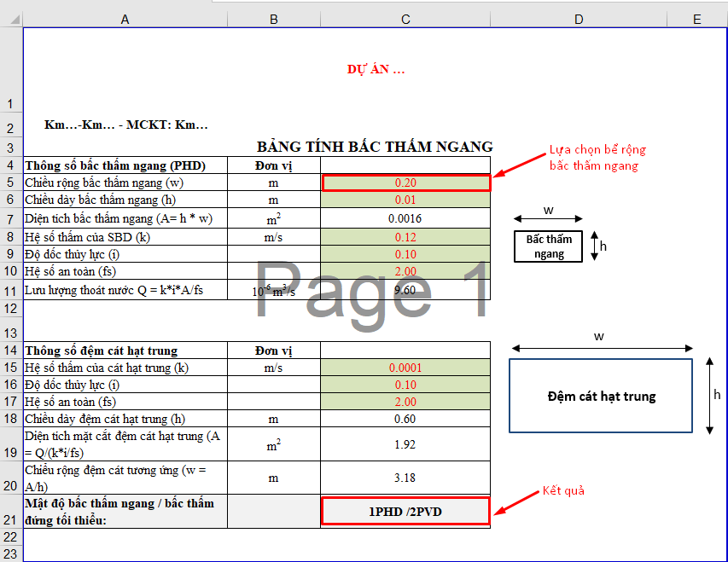Select sand cushion thickness value 0.60
The width and height of the screenshot is (728, 562).
pos(405,419)
